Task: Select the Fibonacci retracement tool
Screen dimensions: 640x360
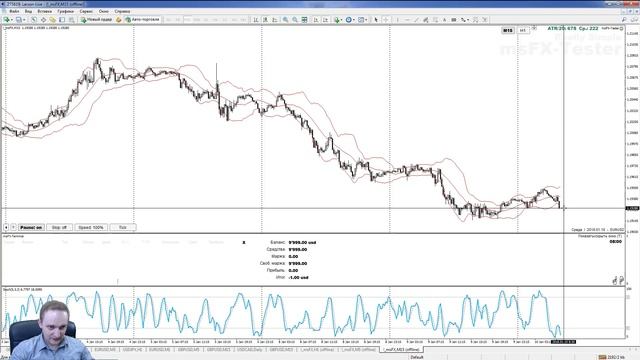Action: (x=435, y=20)
